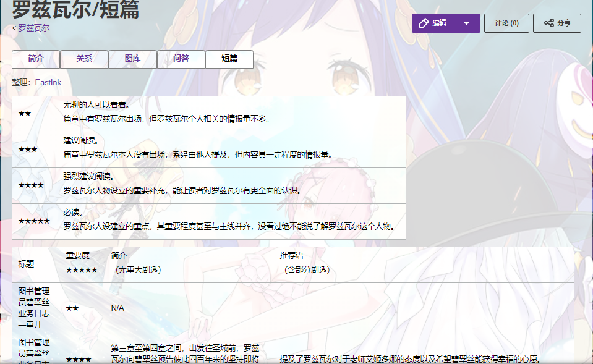Go back to 罗兹瓦尔 parent page link

(x=33, y=28)
